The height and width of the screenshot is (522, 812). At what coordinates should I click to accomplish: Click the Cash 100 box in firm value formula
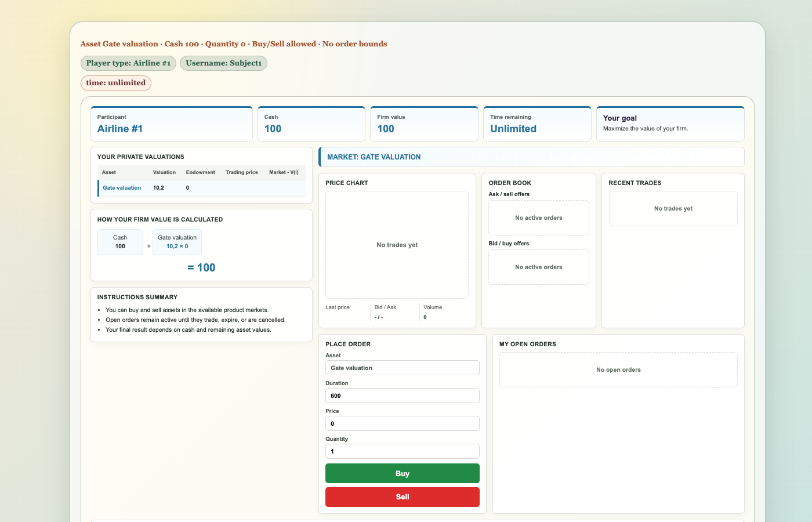(x=120, y=242)
